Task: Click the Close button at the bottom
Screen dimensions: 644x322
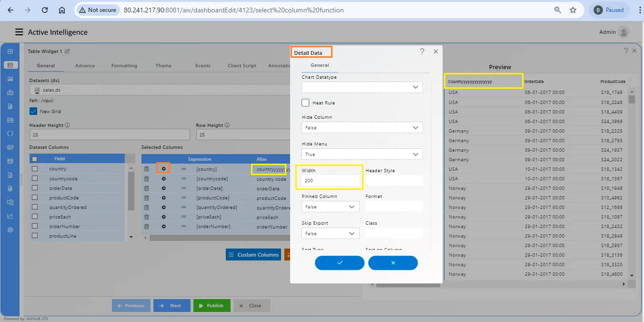Action: (252, 305)
